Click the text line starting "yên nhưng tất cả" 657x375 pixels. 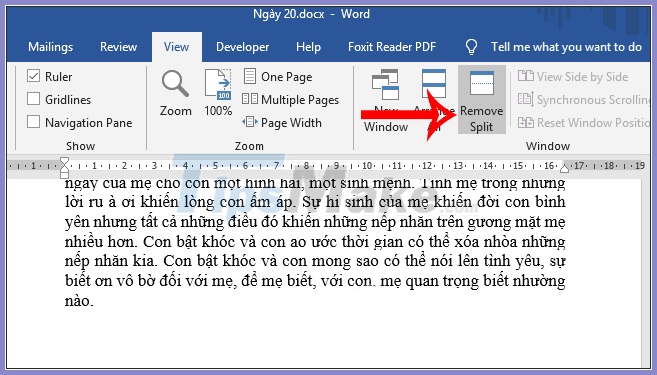coord(315,222)
